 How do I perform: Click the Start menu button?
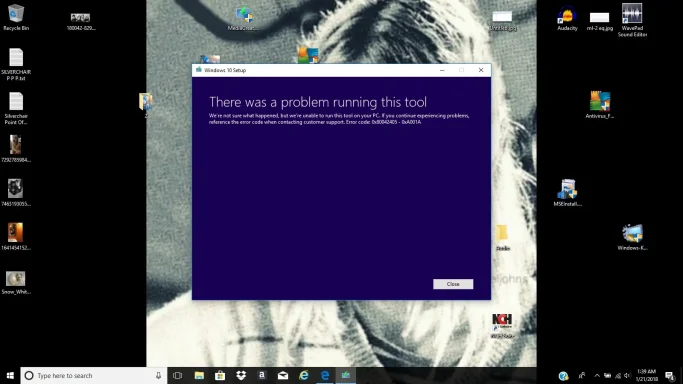[10, 375]
